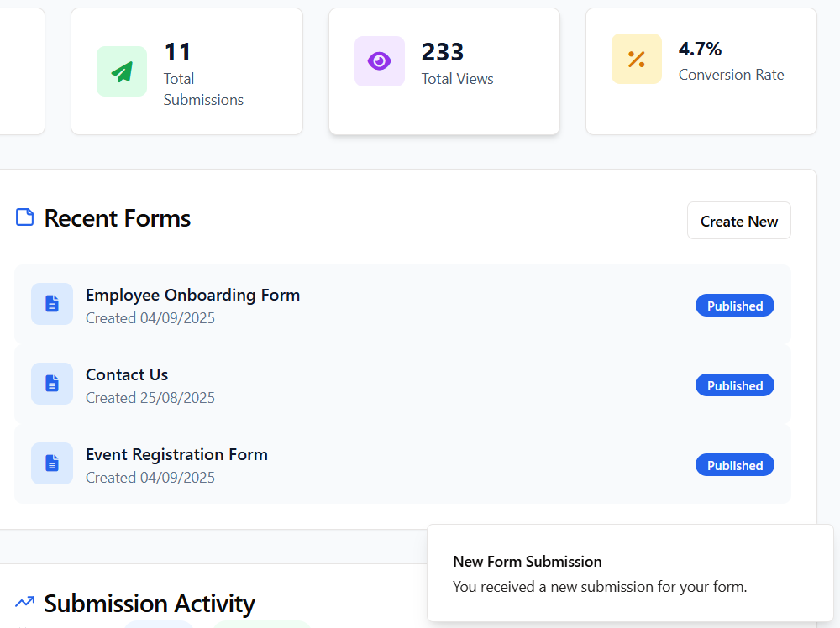Click the Employee Onboarding Form file icon
Image resolution: width=840 pixels, height=628 pixels.
tap(52, 304)
